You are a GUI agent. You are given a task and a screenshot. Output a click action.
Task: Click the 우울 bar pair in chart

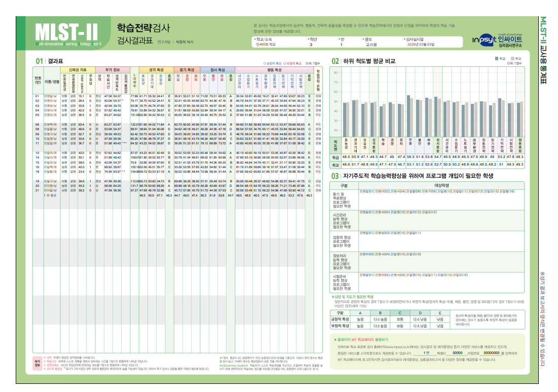(x=411, y=116)
